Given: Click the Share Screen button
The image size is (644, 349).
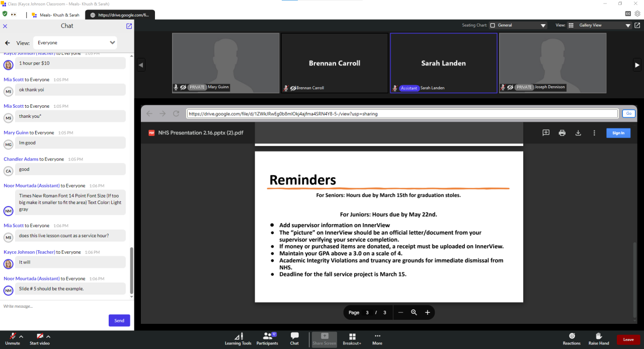Looking at the screenshot, I should pos(325,339).
